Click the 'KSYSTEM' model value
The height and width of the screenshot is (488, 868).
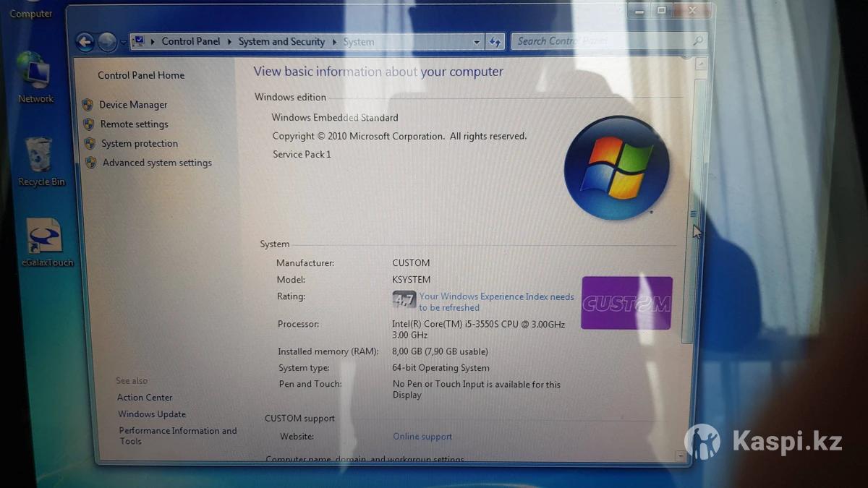click(x=412, y=280)
